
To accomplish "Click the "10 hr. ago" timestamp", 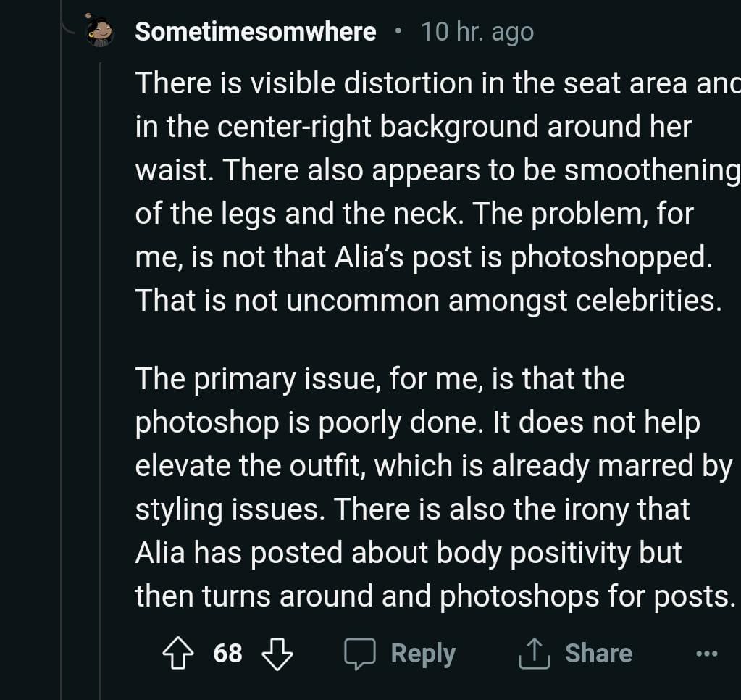I will (477, 32).
